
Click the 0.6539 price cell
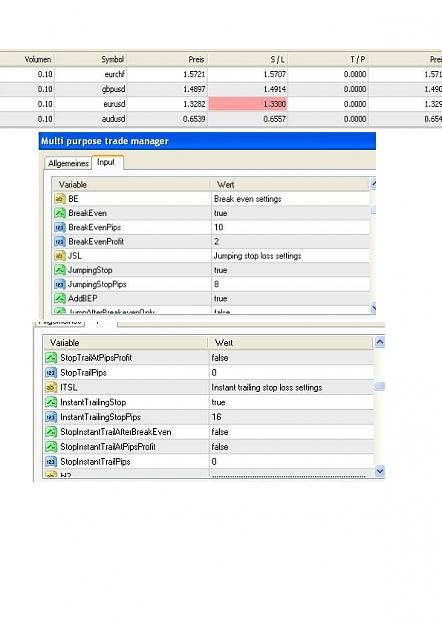coord(194,119)
